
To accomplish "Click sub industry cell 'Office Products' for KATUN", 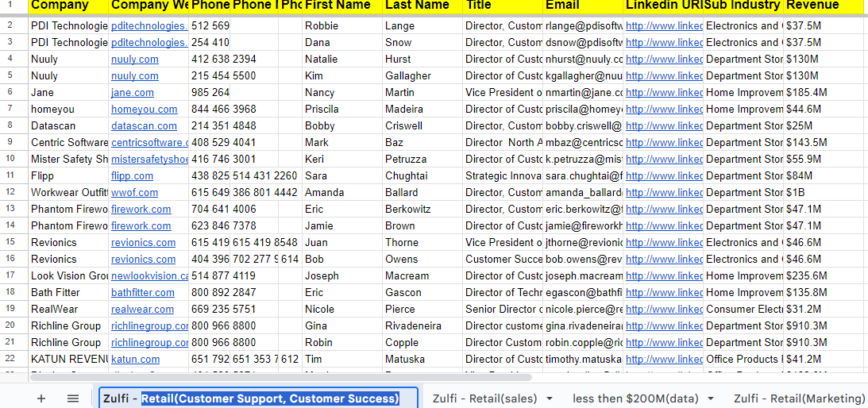I will [x=743, y=359].
